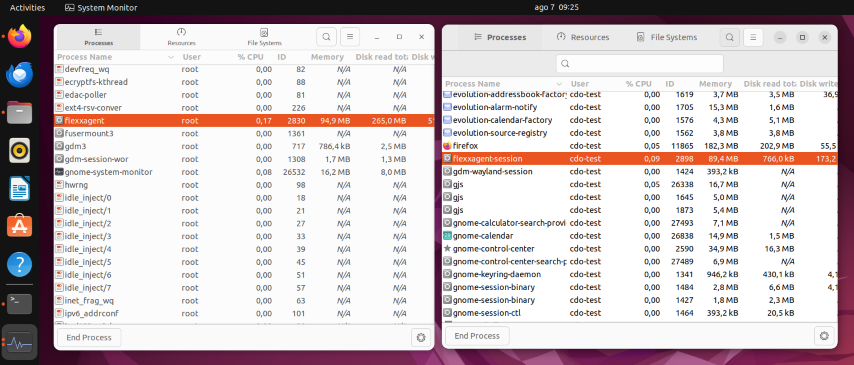The image size is (854, 365).
Task: Click gnome-system-monitor process icon in left window
Action: [59, 172]
